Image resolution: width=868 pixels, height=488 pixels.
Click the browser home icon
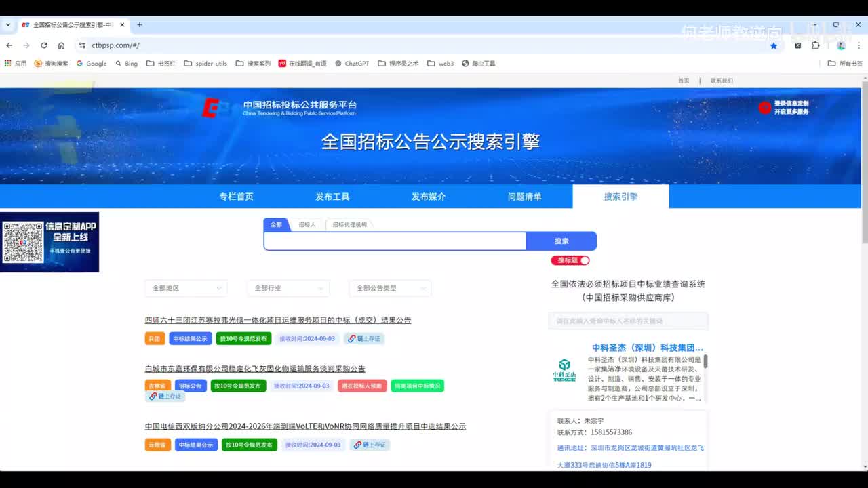[61, 45]
